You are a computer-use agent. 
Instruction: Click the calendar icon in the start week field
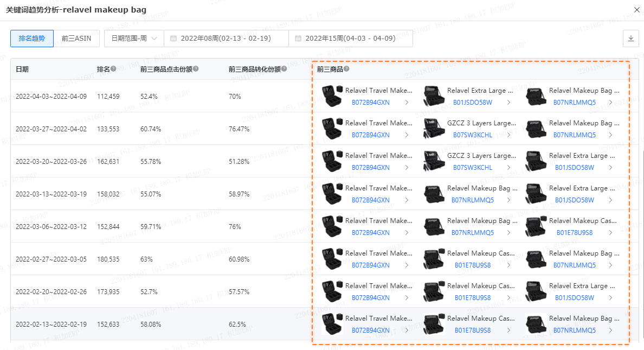coord(173,38)
